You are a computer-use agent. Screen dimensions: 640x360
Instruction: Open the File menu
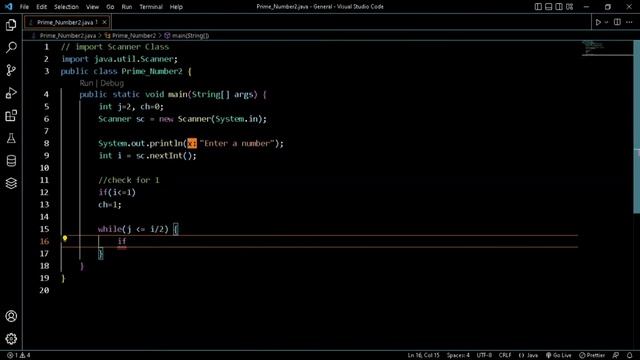(x=24, y=7)
